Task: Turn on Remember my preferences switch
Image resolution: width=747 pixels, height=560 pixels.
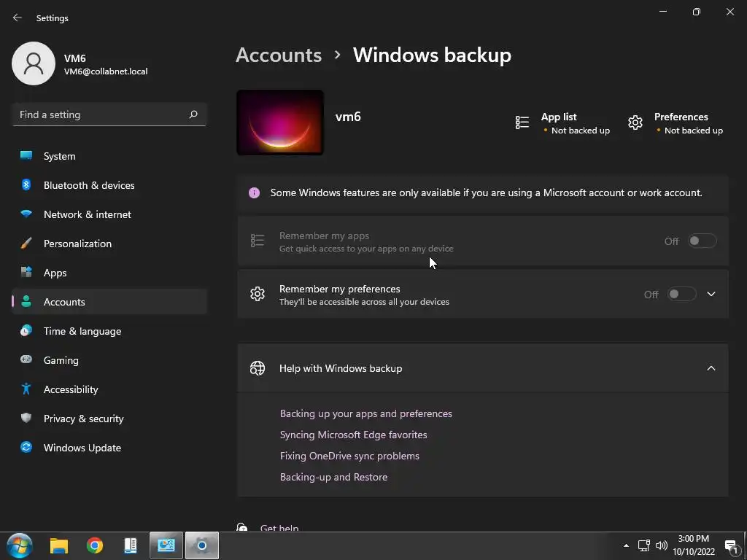Action: [681, 295]
